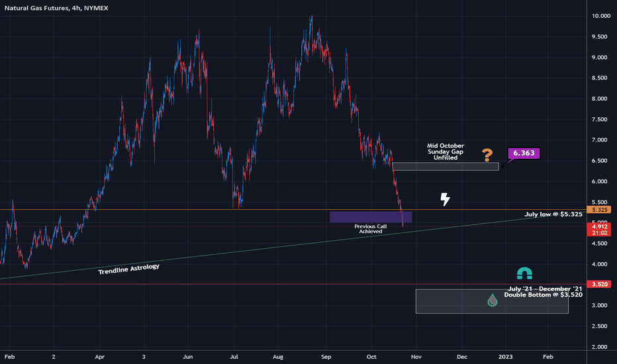Click the 'Nov' time axis label

[416, 357]
